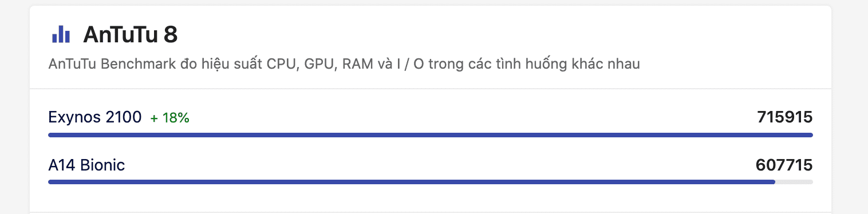868x214 pixels.
Task: Click the A14 Bionic blue score bar
Action: coord(412,182)
